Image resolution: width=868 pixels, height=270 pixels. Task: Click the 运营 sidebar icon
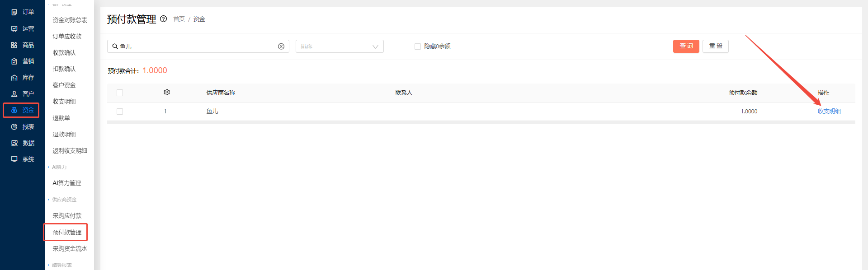coord(14,28)
